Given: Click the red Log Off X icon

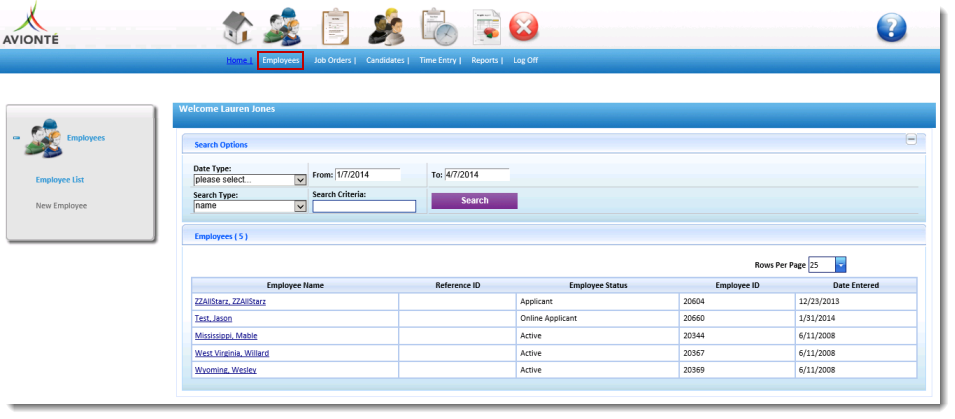Looking at the screenshot, I should [524, 27].
